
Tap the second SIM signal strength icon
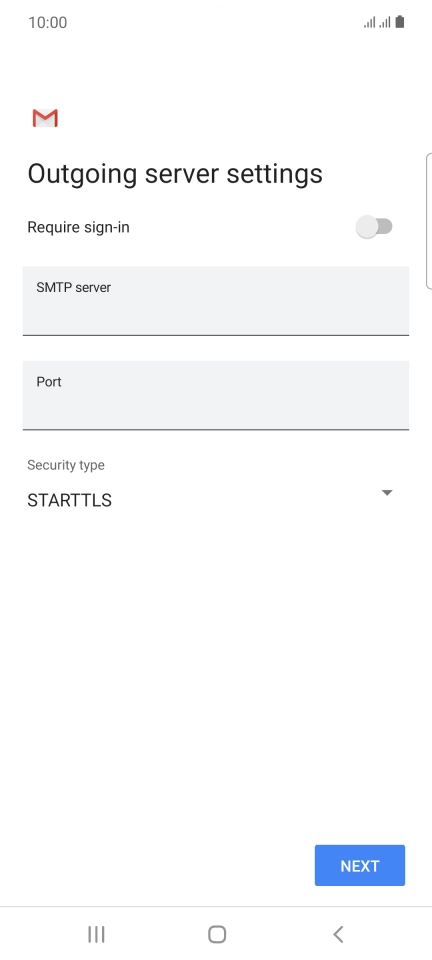tap(384, 23)
